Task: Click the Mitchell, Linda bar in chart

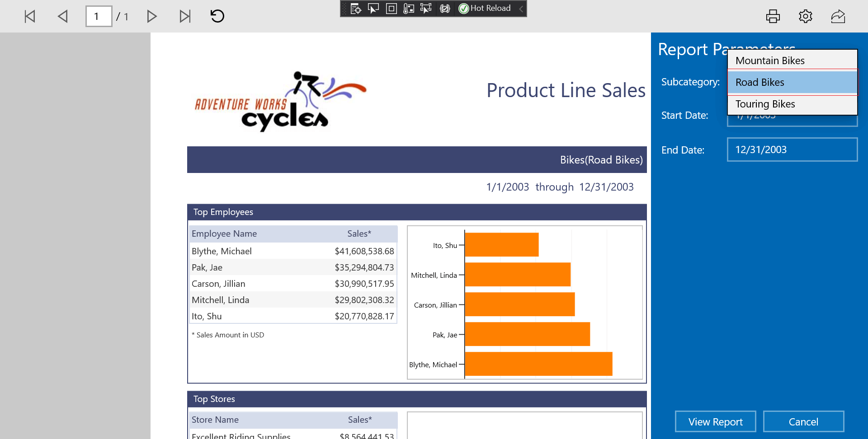Action: pos(518,275)
